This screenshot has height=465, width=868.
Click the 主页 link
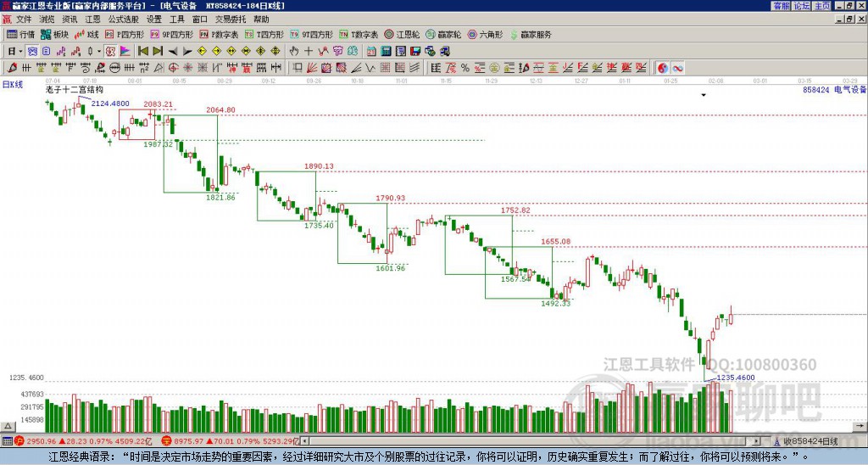click(x=822, y=6)
